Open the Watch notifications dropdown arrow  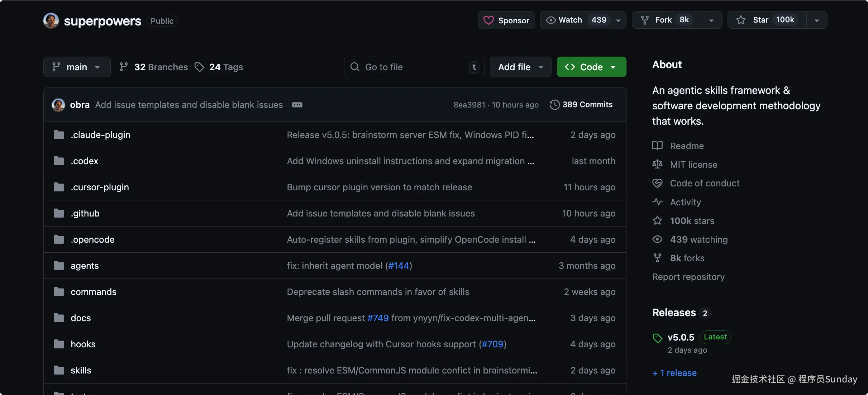(x=618, y=20)
